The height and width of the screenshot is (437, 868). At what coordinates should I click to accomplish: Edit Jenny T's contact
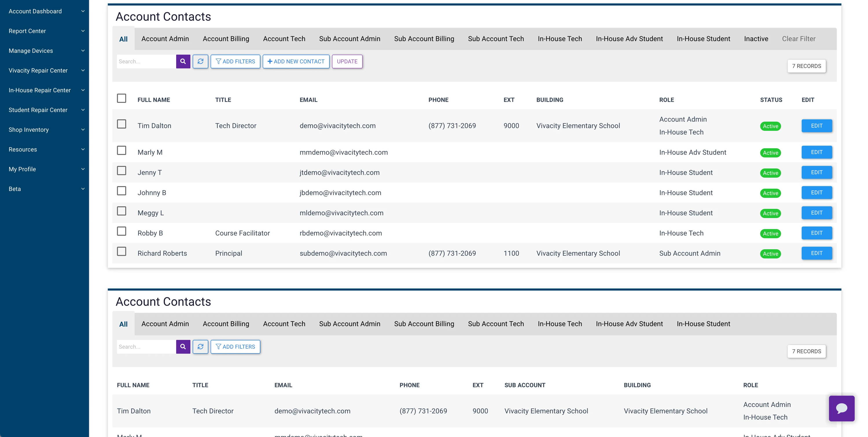(x=816, y=172)
